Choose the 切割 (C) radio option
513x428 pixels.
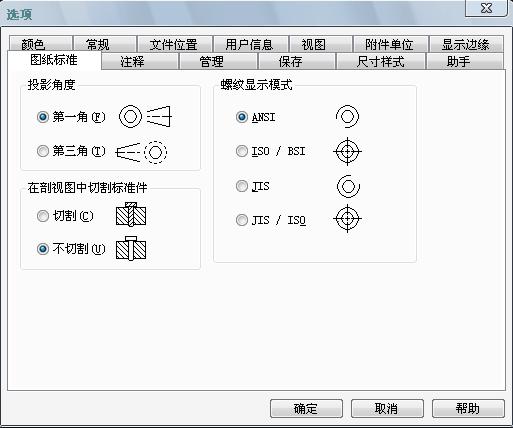click(x=43, y=216)
